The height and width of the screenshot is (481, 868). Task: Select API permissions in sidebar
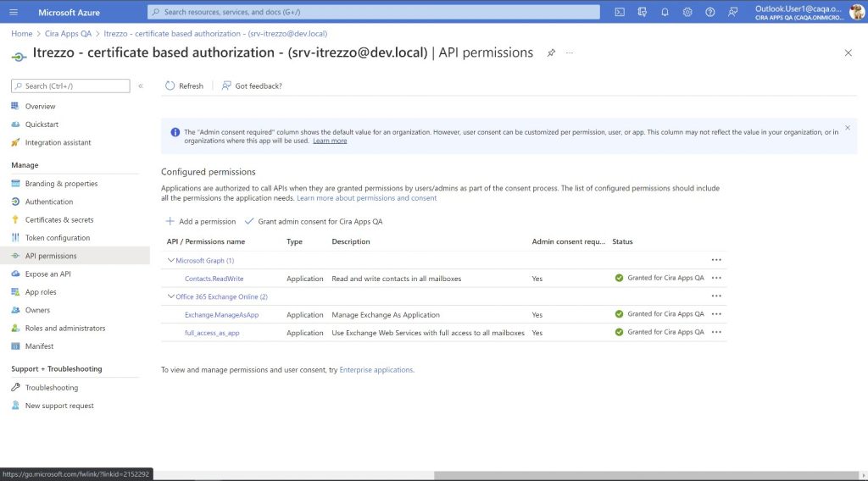[x=75, y=256]
